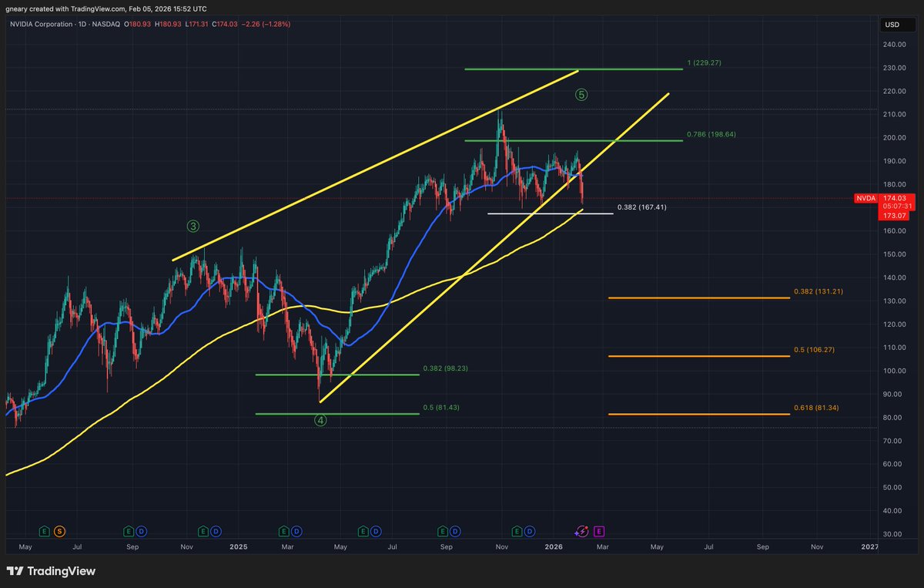Select the circled wave 4 label
This screenshot has width=924, height=588.
click(321, 420)
